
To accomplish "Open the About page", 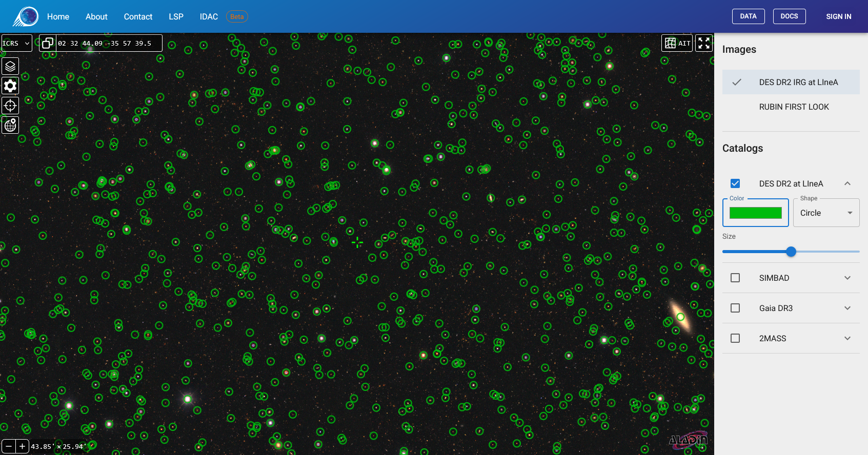I will pos(96,16).
